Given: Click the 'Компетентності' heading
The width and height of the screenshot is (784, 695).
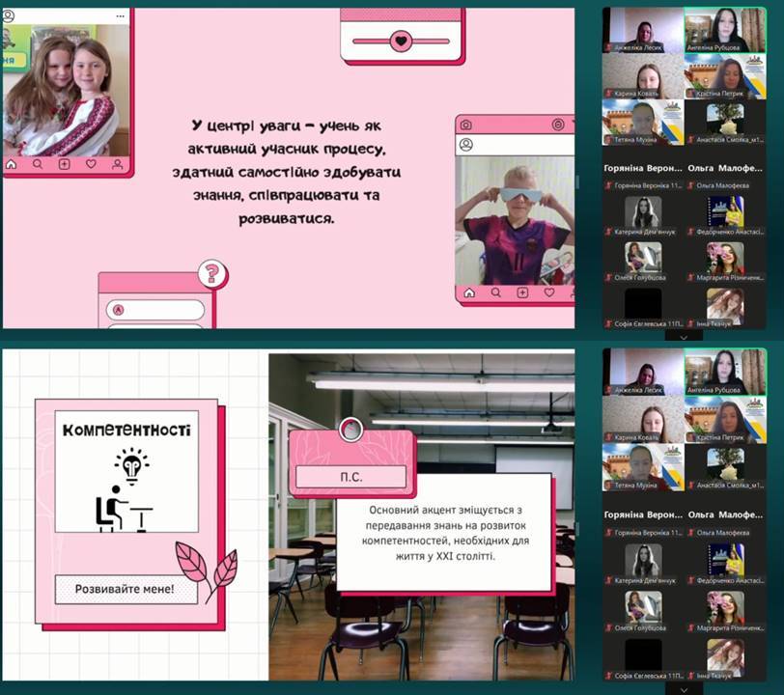Looking at the screenshot, I should click(x=126, y=430).
